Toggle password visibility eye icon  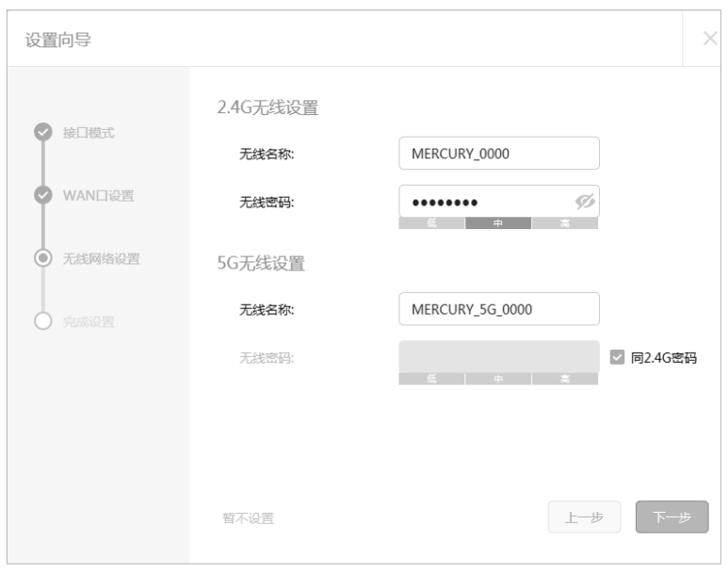click(585, 202)
